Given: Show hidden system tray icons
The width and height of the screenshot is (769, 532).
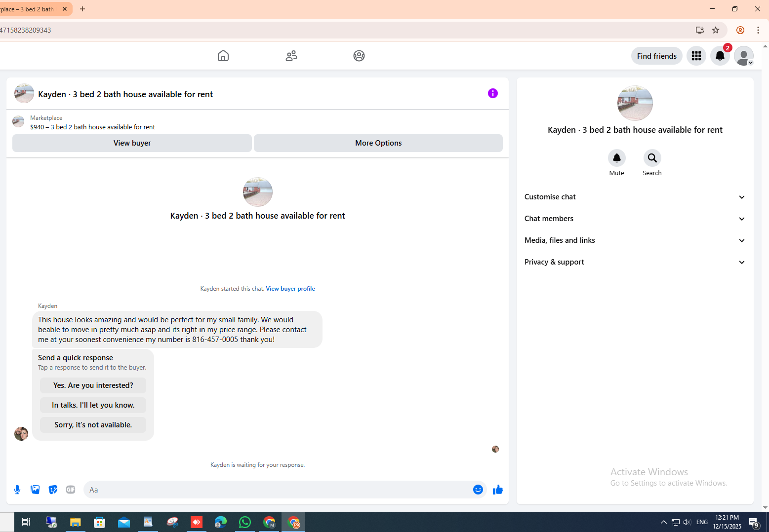Looking at the screenshot, I should point(664,522).
